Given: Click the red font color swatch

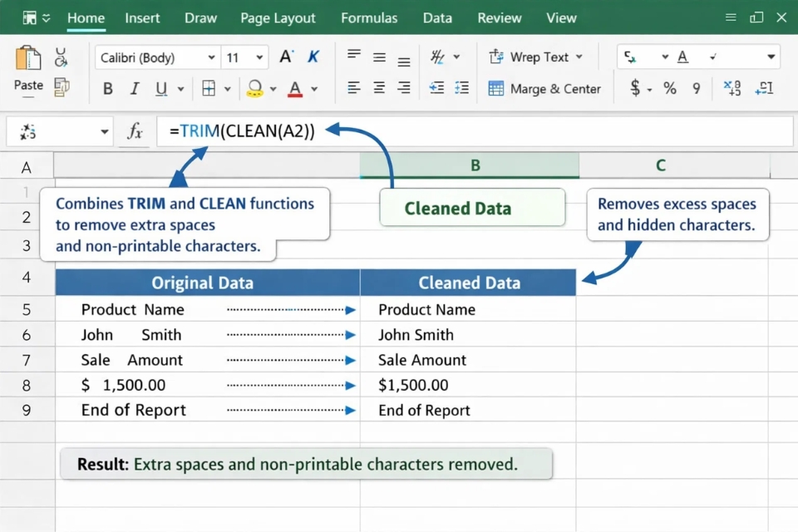Looking at the screenshot, I should 295,89.
